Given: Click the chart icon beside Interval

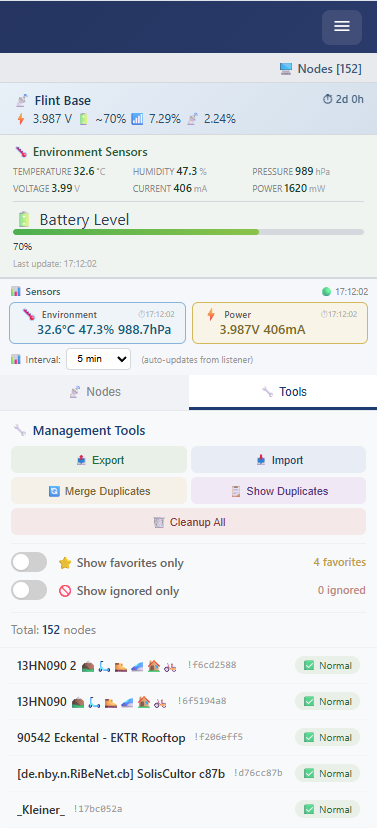Looking at the screenshot, I should pos(16,360).
